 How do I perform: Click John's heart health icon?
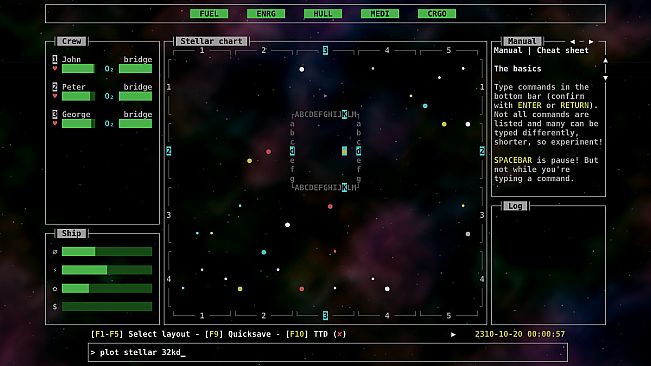point(55,68)
